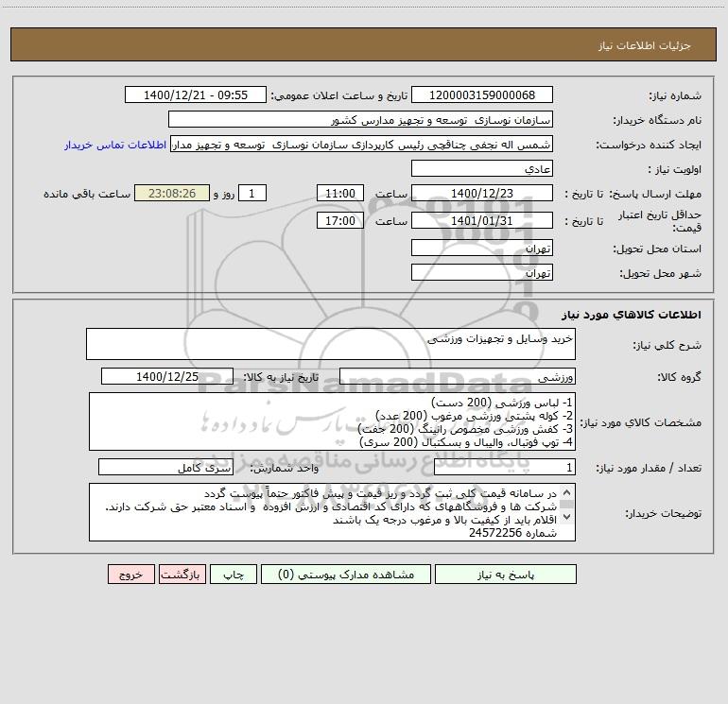Click scroll down arrow in buyer notes
The width and height of the screenshot is (728, 704).
pyautogui.click(x=566, y=517)
